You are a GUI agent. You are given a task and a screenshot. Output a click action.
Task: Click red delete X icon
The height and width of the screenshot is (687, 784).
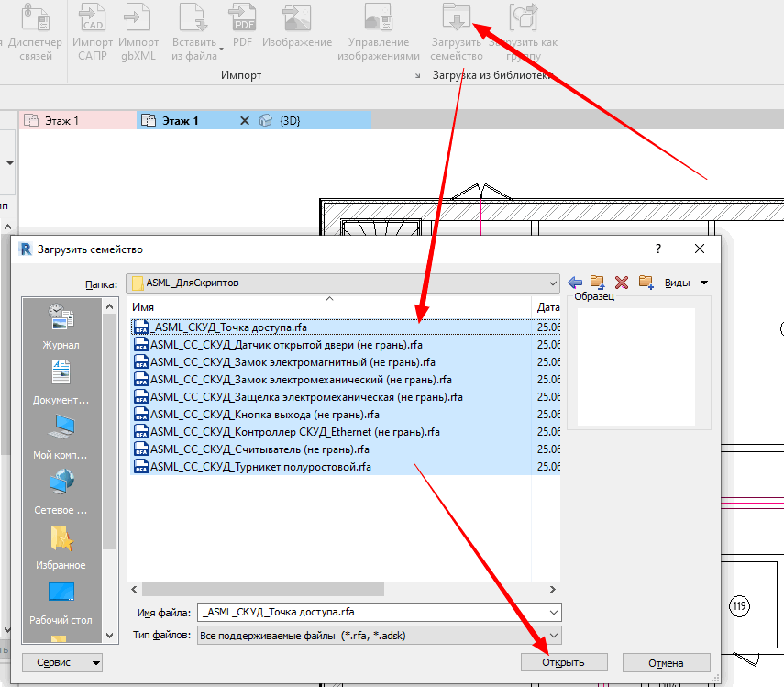point(622,283)
